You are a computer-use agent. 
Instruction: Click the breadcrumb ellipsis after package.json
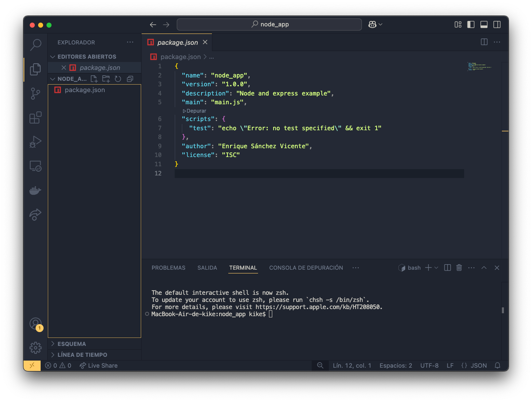[x=212, y=57]
